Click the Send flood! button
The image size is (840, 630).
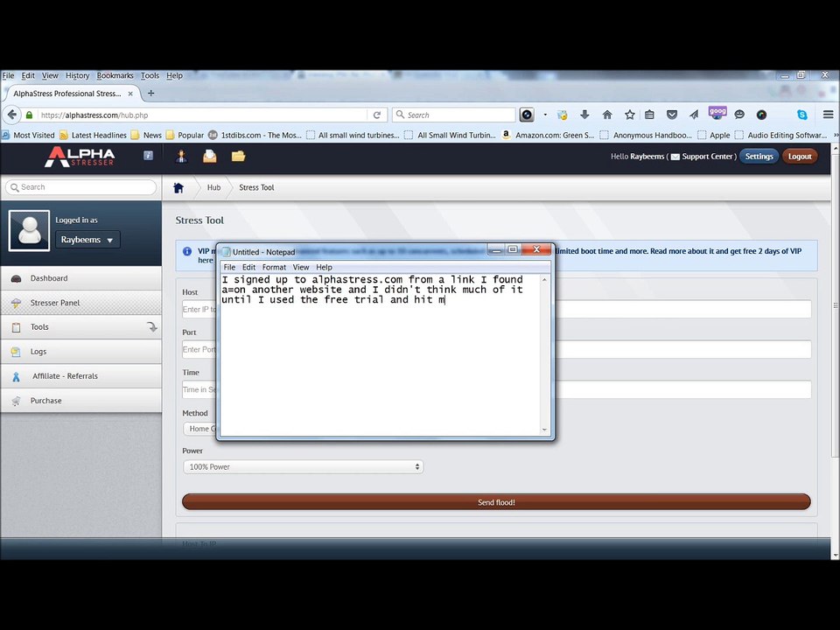pos(496,502)
